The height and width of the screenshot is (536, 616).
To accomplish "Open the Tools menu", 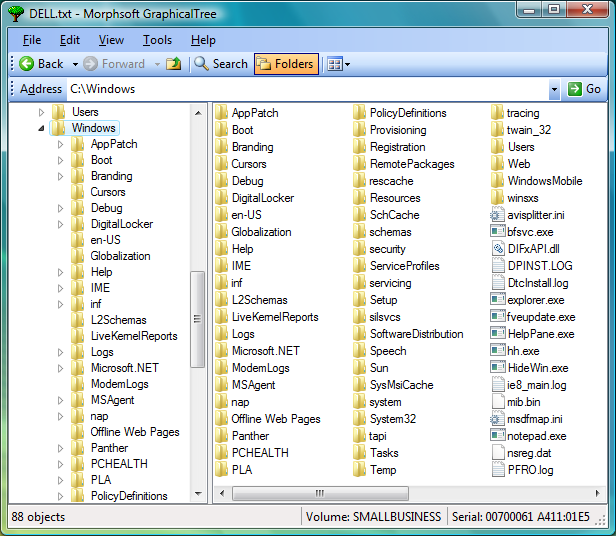I will (157, 40).
